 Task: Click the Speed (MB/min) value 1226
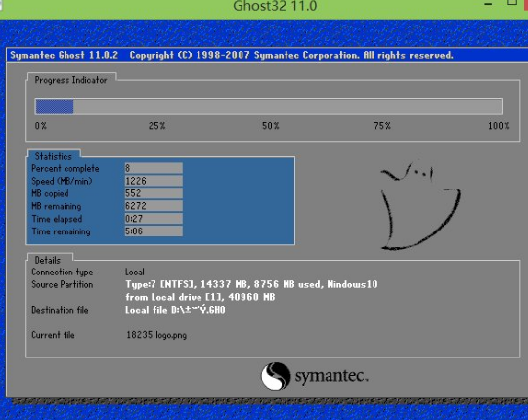point(154,181)
